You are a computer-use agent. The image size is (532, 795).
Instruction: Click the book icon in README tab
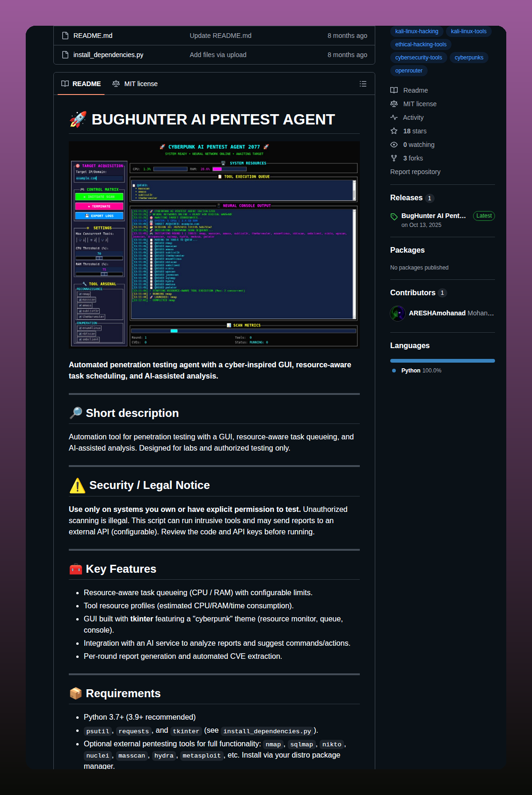click(x=65, y=84)
